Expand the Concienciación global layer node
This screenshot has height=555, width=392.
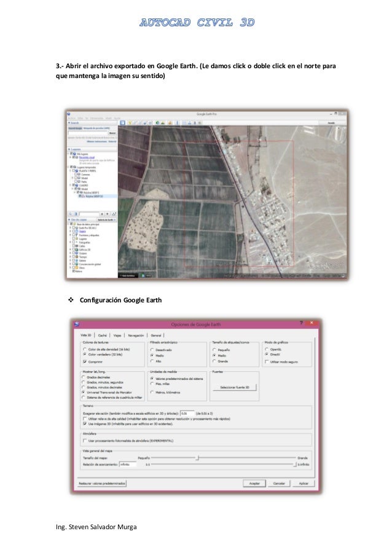click(71, 264)
